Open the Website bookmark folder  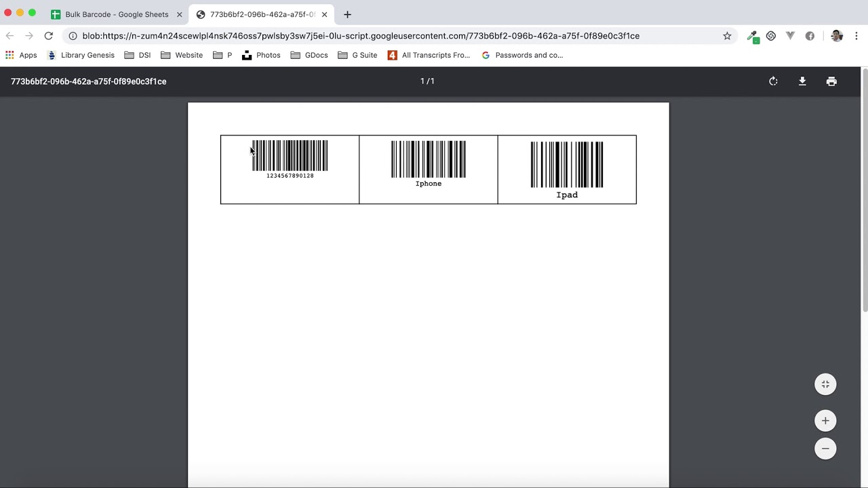[x=182, y=55]
